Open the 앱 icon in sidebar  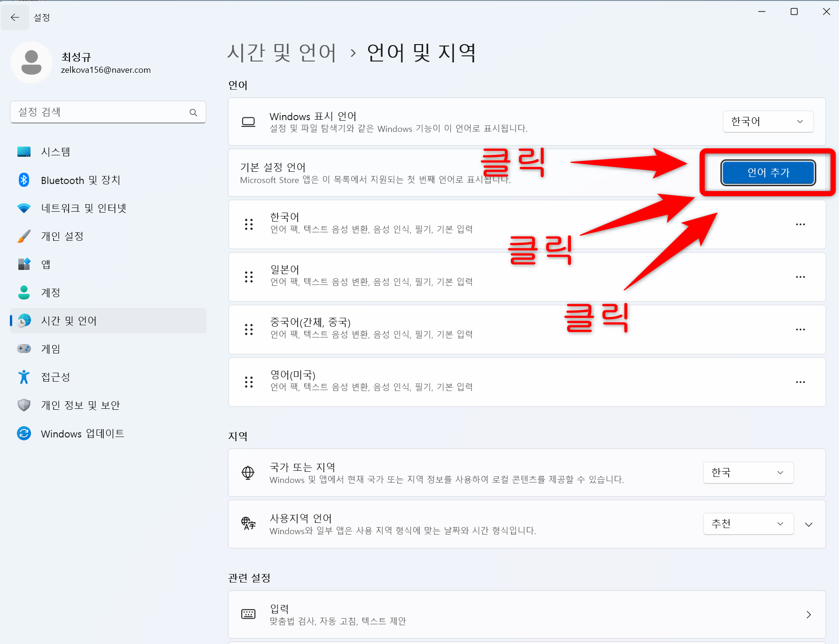24,264
